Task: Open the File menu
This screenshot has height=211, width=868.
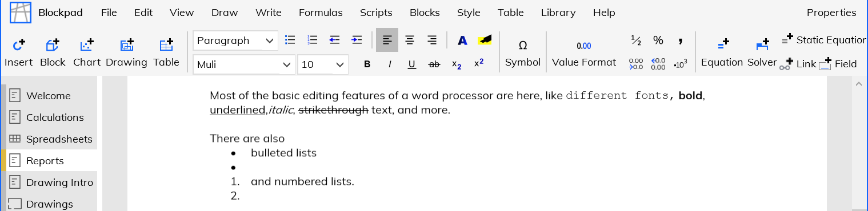Action: (109, 13)
